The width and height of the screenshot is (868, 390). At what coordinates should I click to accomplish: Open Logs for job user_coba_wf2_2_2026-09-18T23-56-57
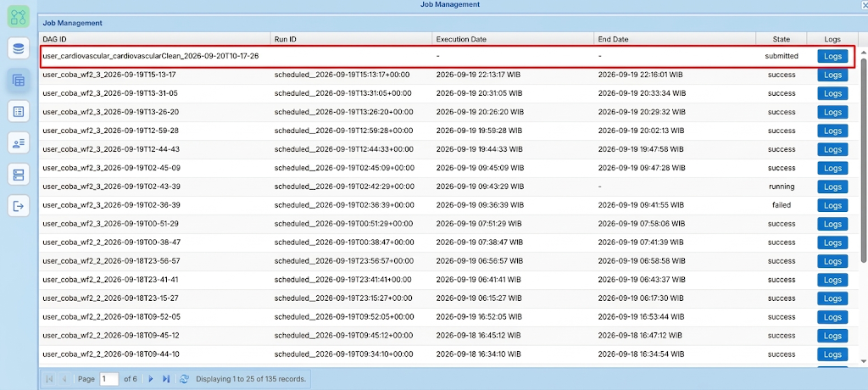tap(832, 261)
